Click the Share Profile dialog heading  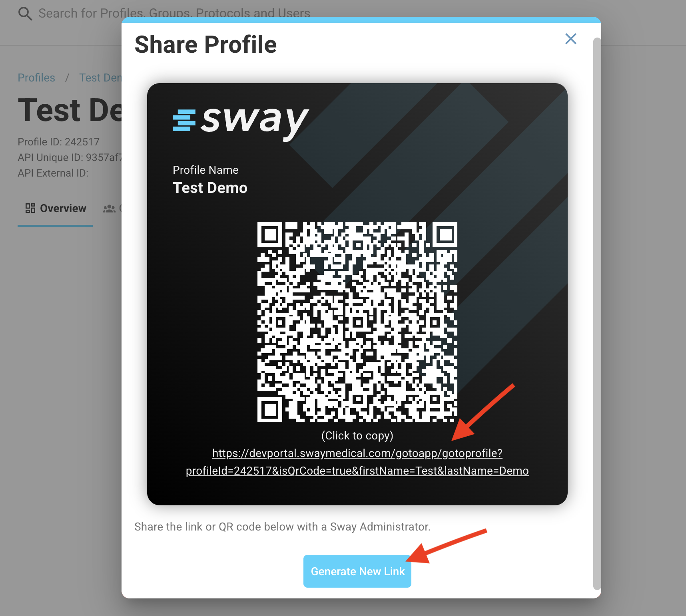pyautogui.click(x=205, y=44)
